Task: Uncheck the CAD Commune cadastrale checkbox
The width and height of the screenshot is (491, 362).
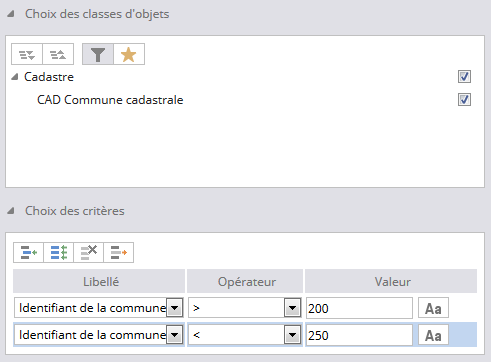Action: (x=464, y=100)
